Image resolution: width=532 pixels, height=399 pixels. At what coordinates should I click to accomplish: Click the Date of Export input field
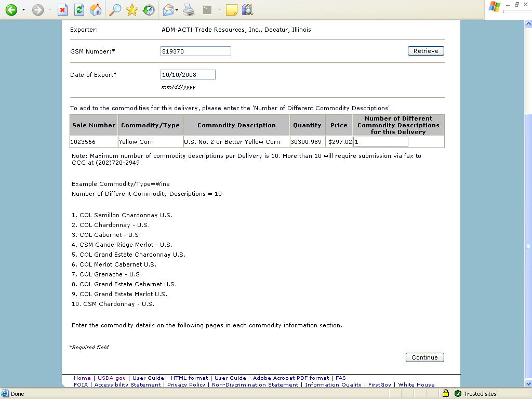tap(188, 75)
